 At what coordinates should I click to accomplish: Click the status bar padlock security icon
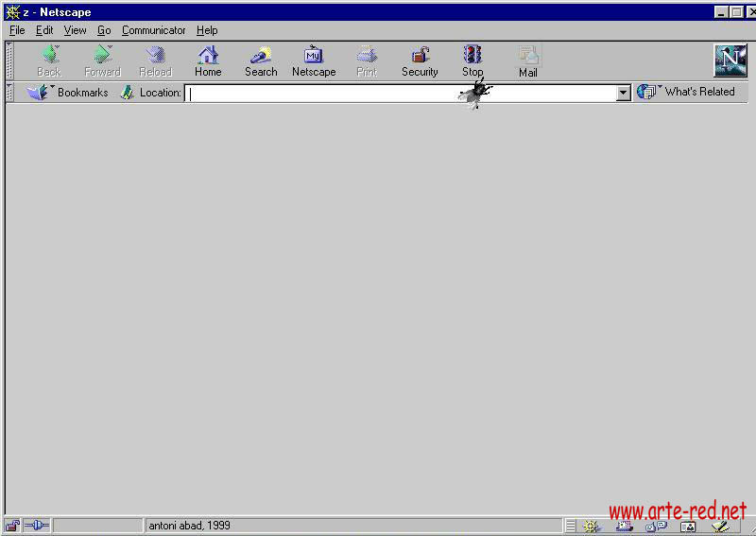point(13,526)
